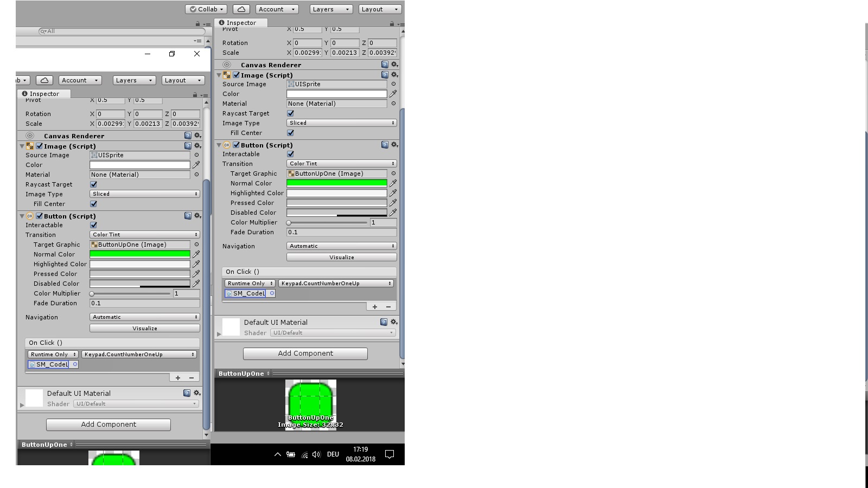Viewport: 868px width, 488px height.
Task: Click the volume icon in the taskbar
Action: 316,454
